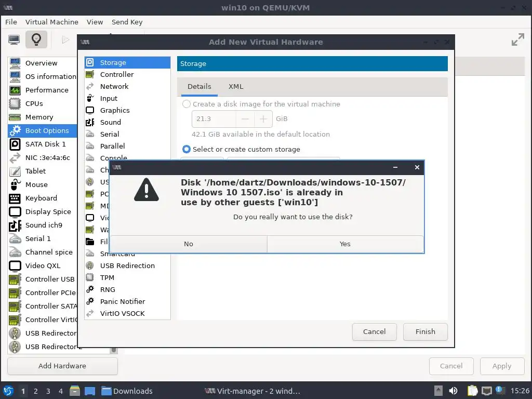Select 'Select or create custom storage' radio
This screenshot has width=532, height=399.
[x=187, y=149]
